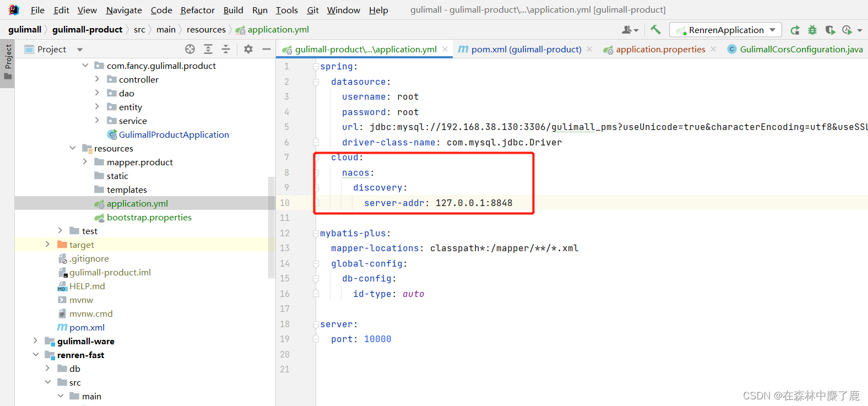Click main in the breadcrumb bar
The image size is (868, 406).
click(166, 30)
